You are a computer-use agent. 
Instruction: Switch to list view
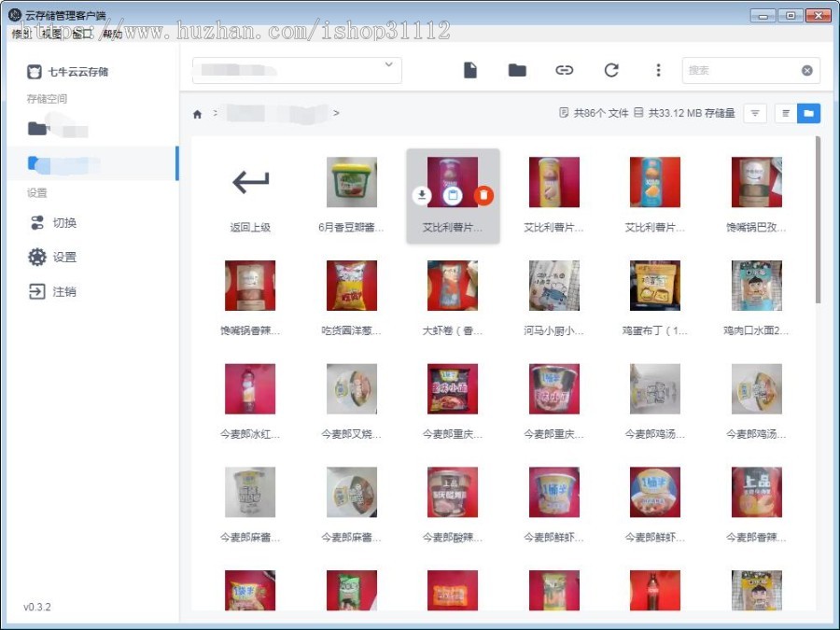tap(786, 113)
